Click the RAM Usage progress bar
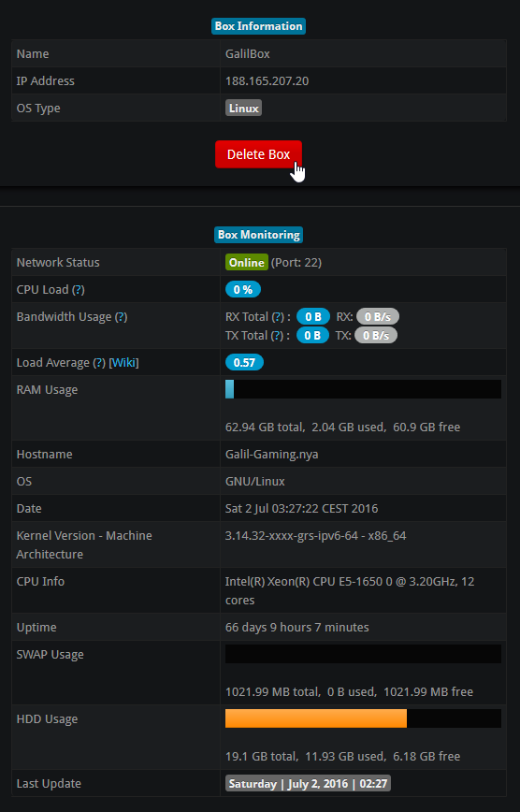 (x=363, y=389)
